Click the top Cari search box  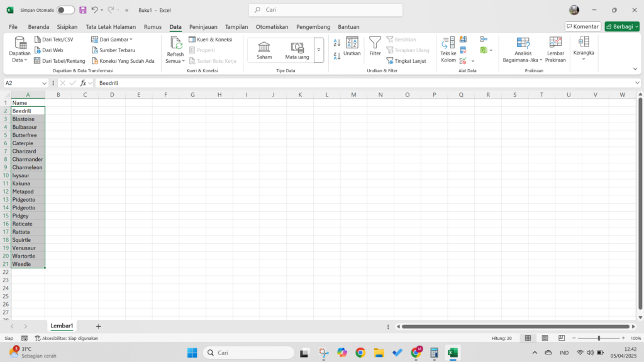[326, 10]
